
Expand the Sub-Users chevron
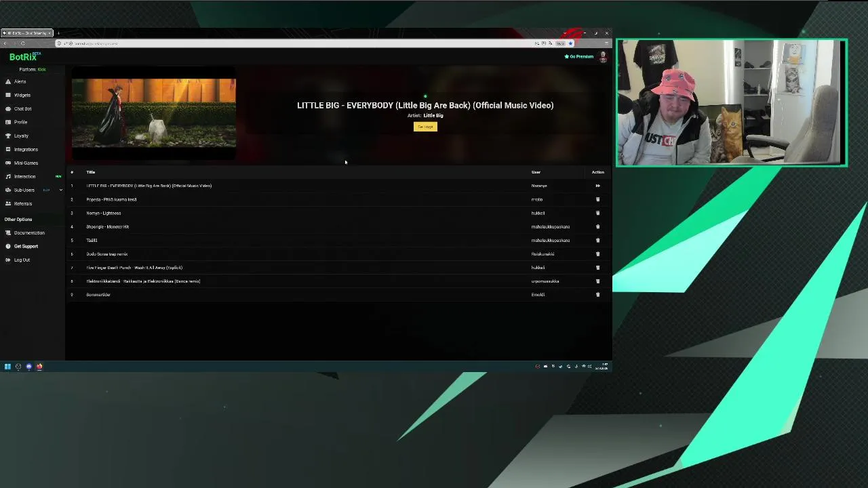pos(60,190)
